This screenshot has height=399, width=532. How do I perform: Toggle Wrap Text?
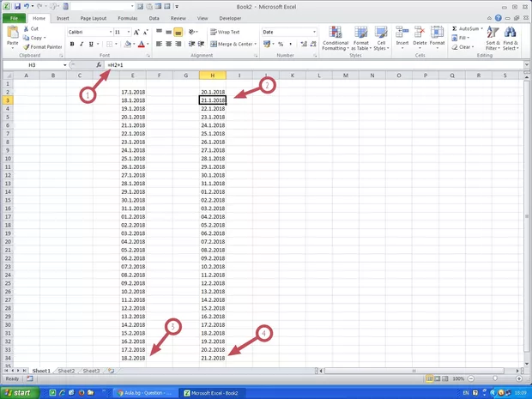coord(226,32)
